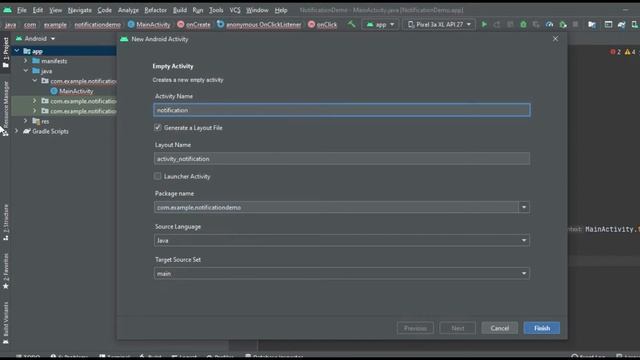The image size is (640, 360).
Task: Expand the Gradle Scripts node
Action: [x=17, y=131]
